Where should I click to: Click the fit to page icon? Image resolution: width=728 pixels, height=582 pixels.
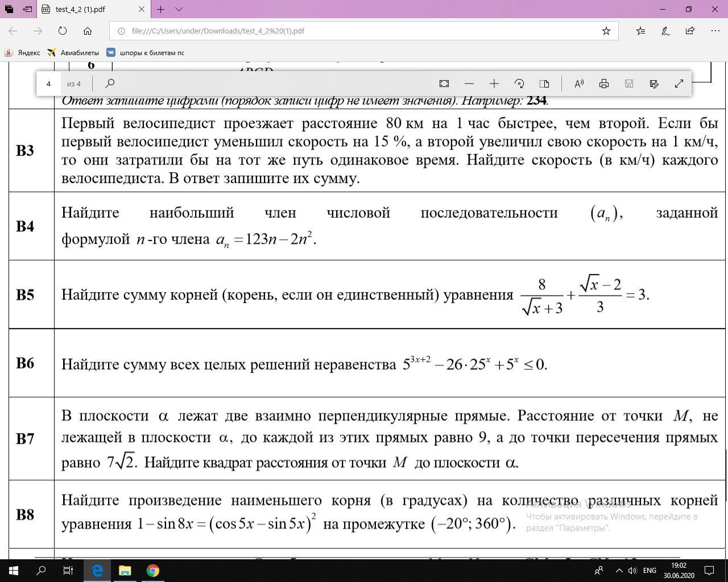tap(444, 84)
